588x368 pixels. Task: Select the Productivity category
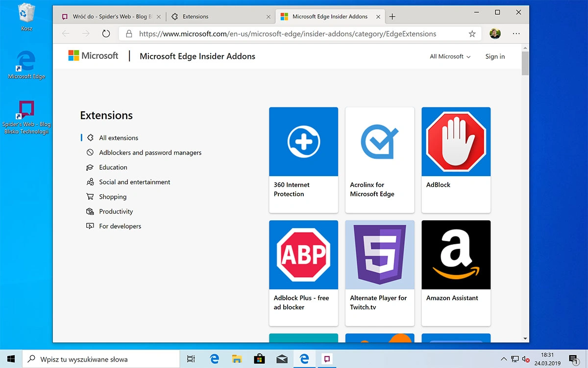pos(116,211)
